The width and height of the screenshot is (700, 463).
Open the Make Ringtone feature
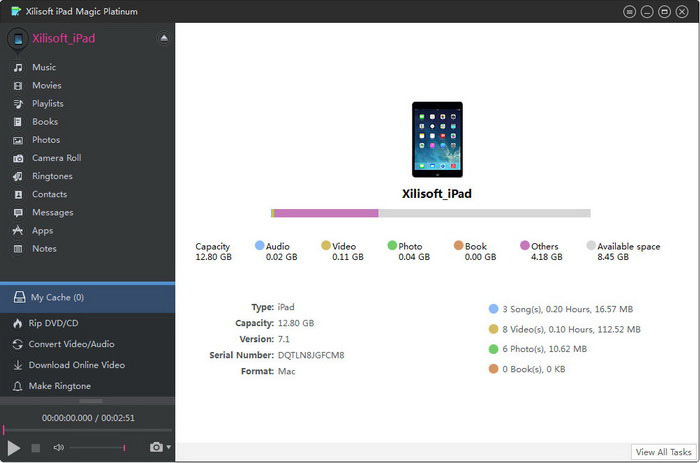click(x=60, y=386)
